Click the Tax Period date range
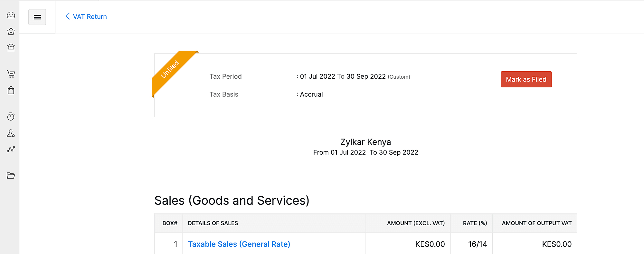644x254 pixels. click(343, 76)
